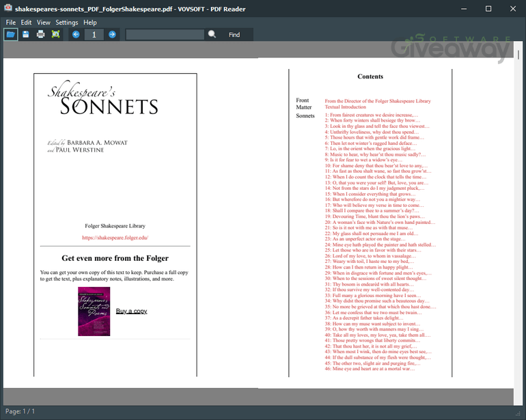Image resolution: width=526 pixels, height=420 pixels.
Task: Click the Get even more from the Folger heading
Action: 115,258
